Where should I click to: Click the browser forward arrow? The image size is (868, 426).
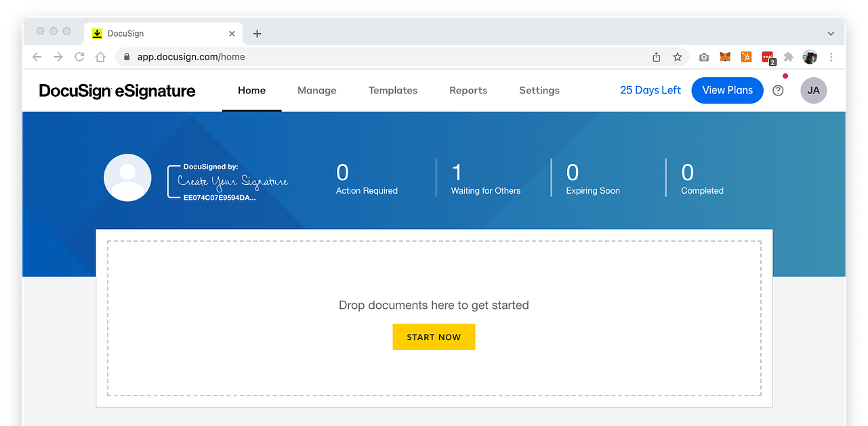click(x=58, y=57)
